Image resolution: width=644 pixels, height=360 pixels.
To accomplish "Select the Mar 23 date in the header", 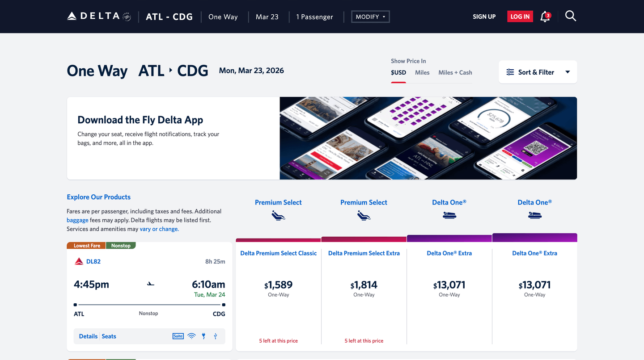I will 267,17.
